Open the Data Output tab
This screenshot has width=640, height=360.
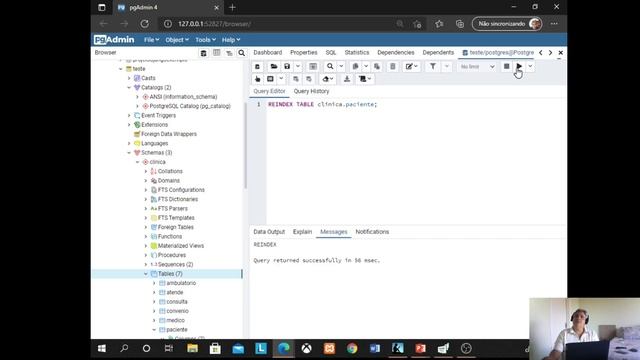pyautogui.click(x=269, y=232)
